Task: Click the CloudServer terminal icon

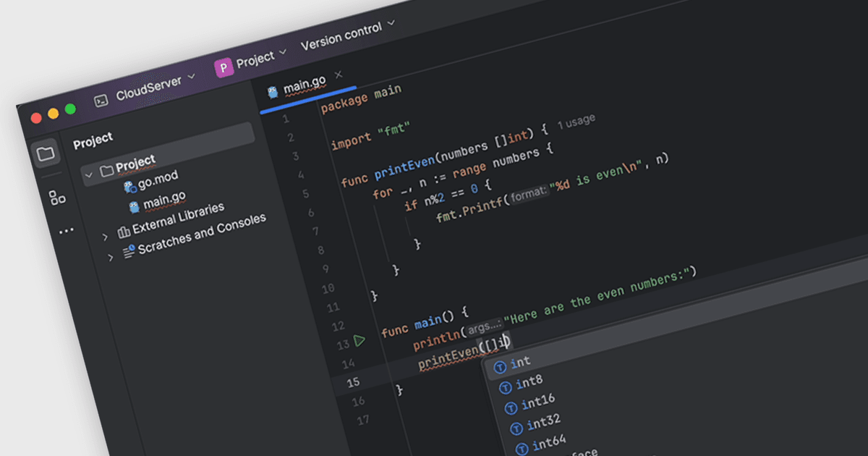Action: click(101, 100)
